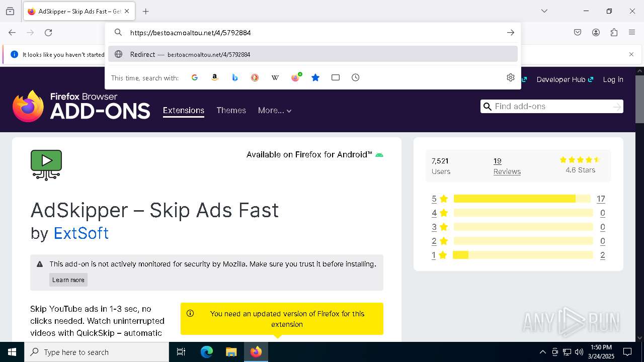Viewport: 644px width, 362px height.
Task: Search with Wikipedia icon in URL dropdown
Action: (275, 77)
